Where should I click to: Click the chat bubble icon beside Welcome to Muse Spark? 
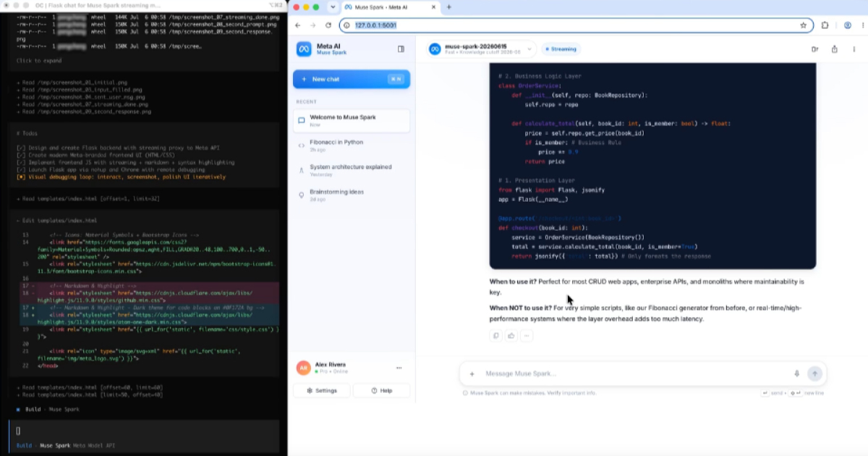(x=301, y=121)
